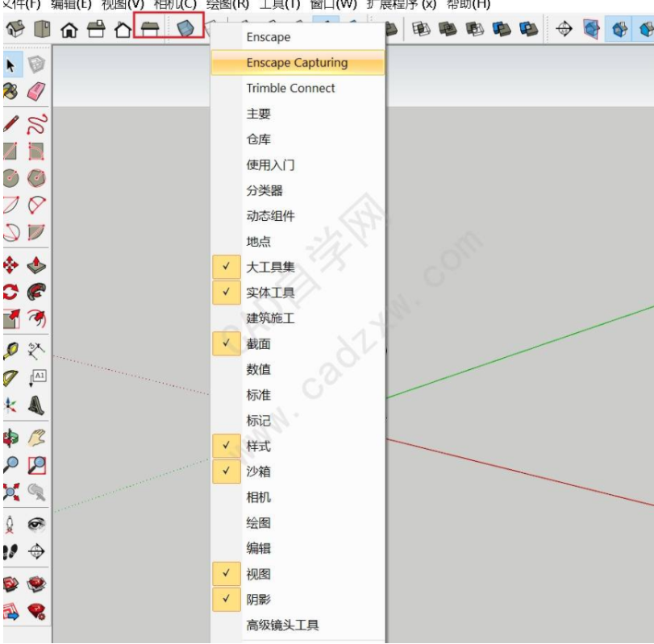The image size is (654, 644).
Task: Select the Circle tool
Action: pyautogui.click(x=10, y=178)
